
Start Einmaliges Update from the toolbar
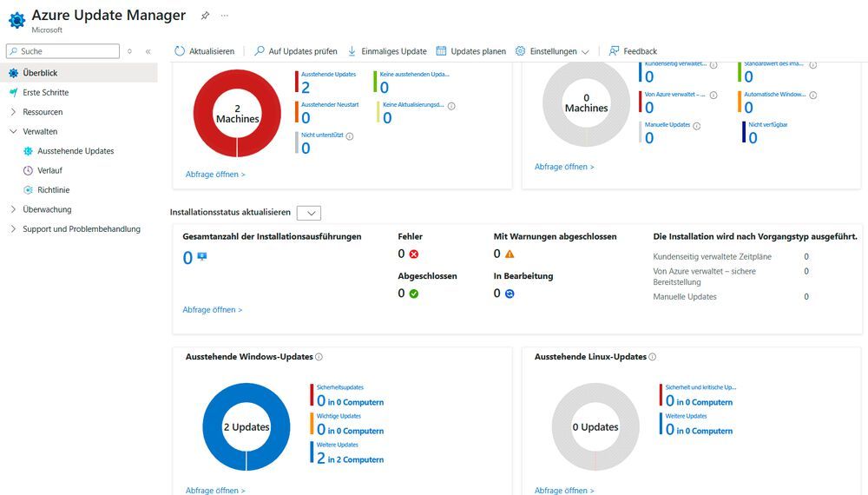pyautogui.click(x=387, y=51)
